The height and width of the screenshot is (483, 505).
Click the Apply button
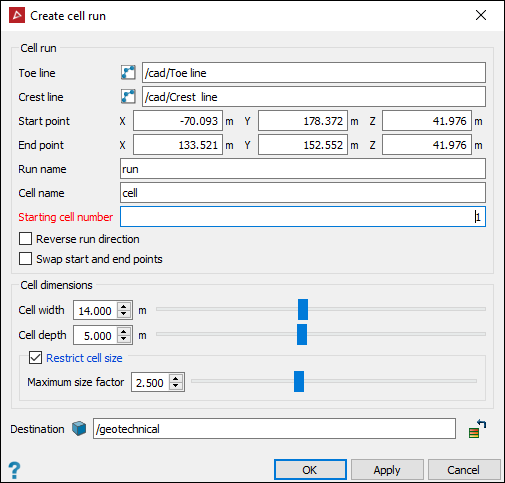point(387,470)
